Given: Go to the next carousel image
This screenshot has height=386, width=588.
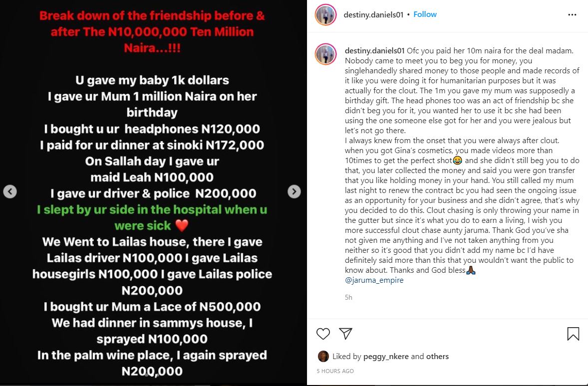Looking at the screenshot, I should [294, 191].
